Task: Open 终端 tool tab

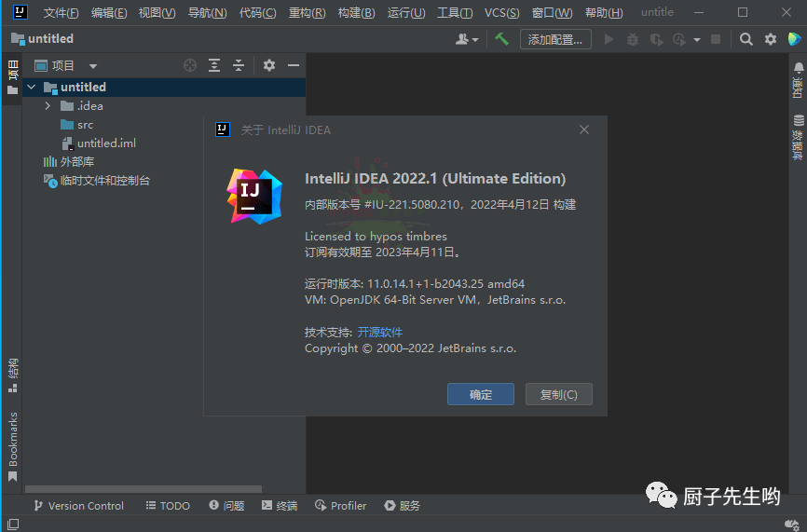Action: point(280,506)
